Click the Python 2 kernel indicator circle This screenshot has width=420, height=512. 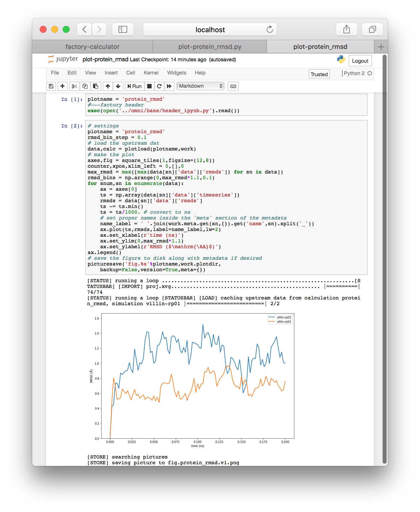tap(370, 73)
